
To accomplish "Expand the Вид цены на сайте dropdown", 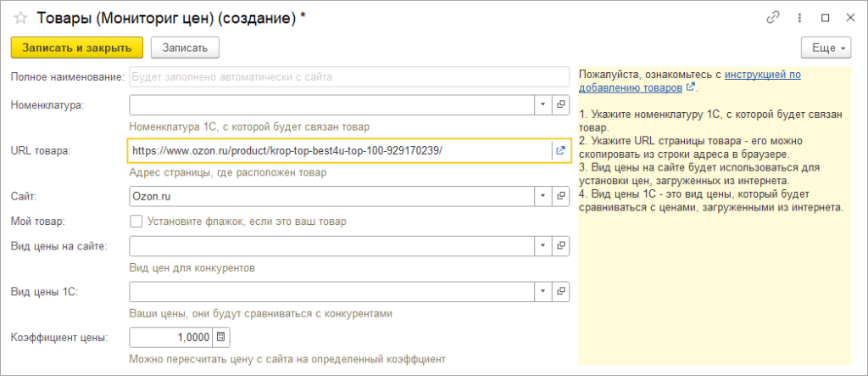I will pyautogui.click(x=543, y=245).
